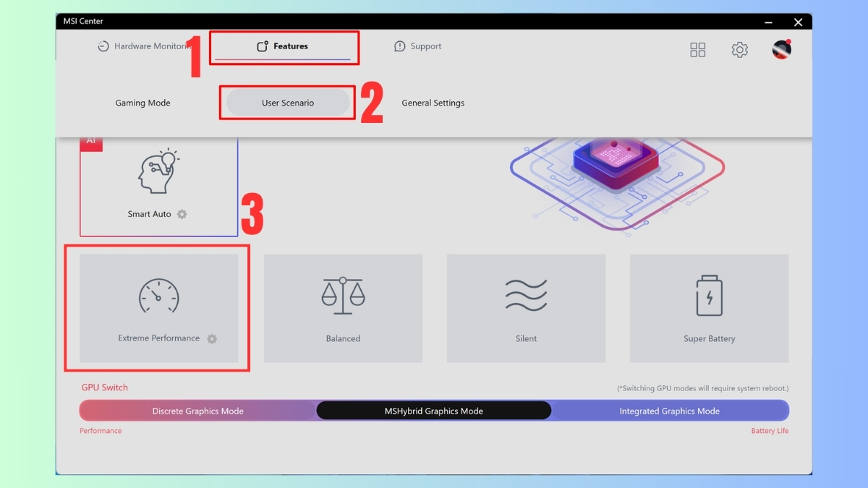Screen dimensions: 868x488
Task: Switch to Integrated Graphics Mode
Action: (669, 411)
